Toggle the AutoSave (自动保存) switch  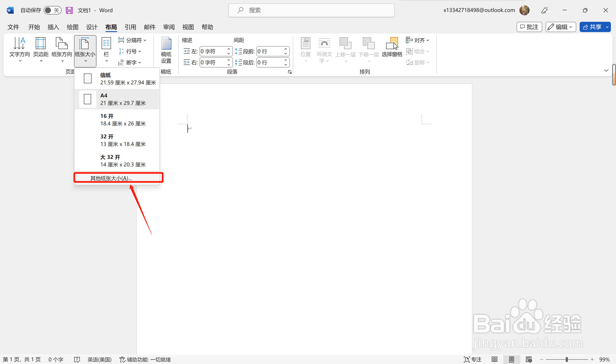coord(52,10)
